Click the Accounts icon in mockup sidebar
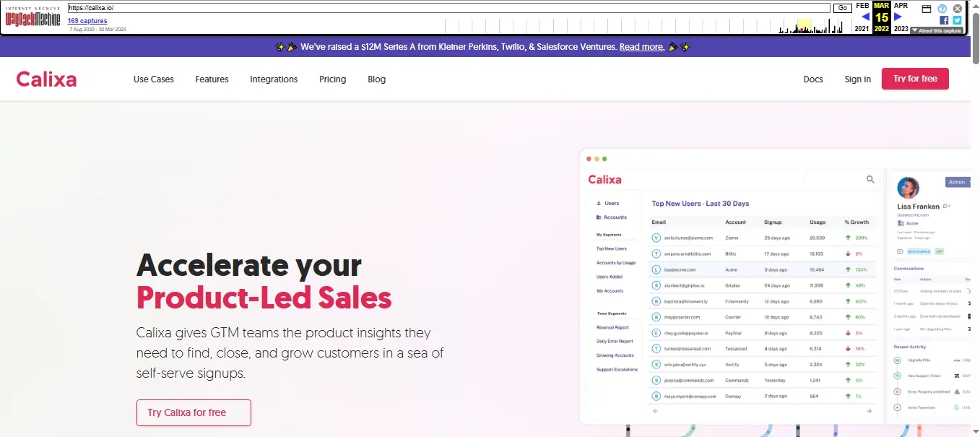 [599, 217]
